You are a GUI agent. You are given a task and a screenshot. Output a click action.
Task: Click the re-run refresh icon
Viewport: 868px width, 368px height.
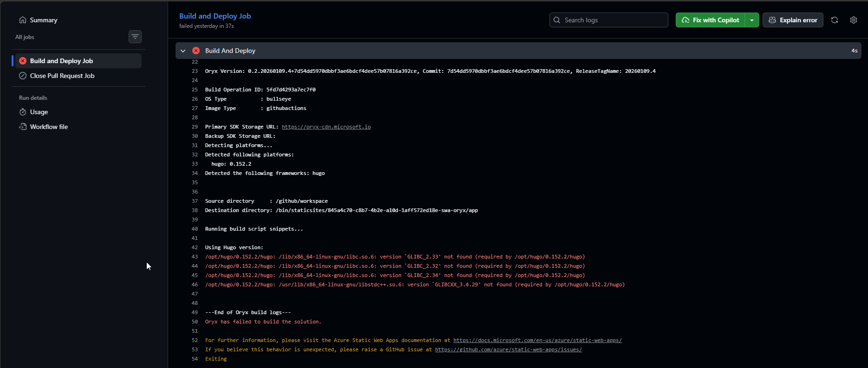click(x=835, y=20)
